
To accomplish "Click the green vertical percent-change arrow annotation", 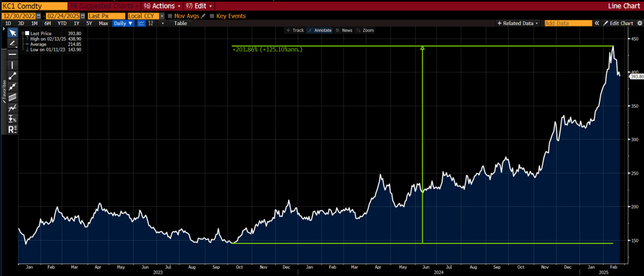I will point(423,144).
